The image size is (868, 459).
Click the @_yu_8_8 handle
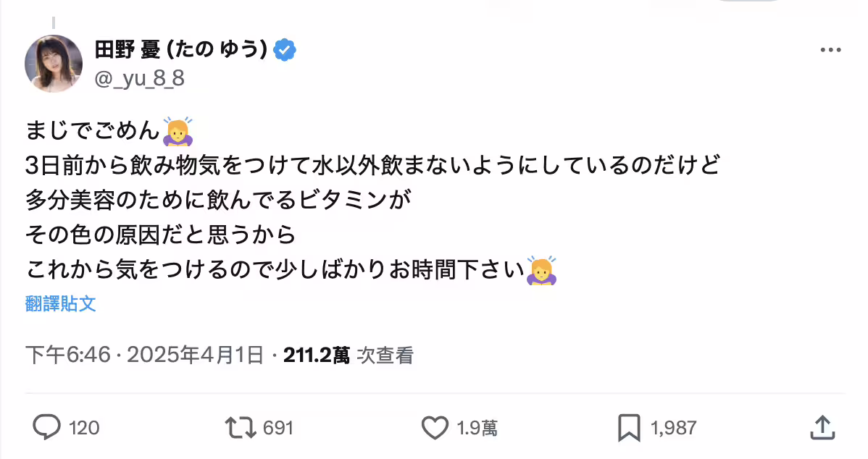pyautogui.click(x=140, y=78)
